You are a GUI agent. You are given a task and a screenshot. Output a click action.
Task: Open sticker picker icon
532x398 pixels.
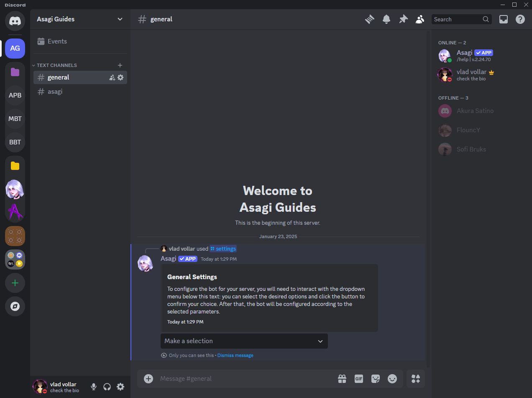pyautogui.click(x=376, y=379)
